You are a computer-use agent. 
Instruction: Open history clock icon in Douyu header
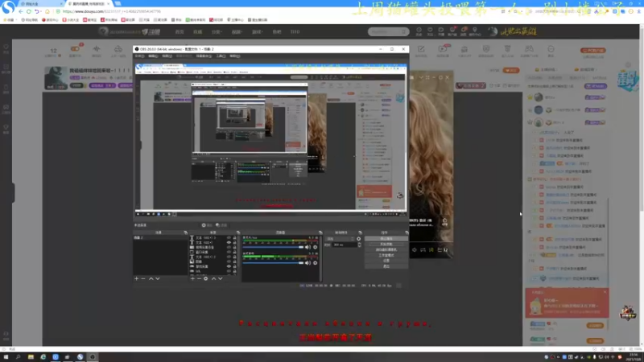[x=419, y=31]
